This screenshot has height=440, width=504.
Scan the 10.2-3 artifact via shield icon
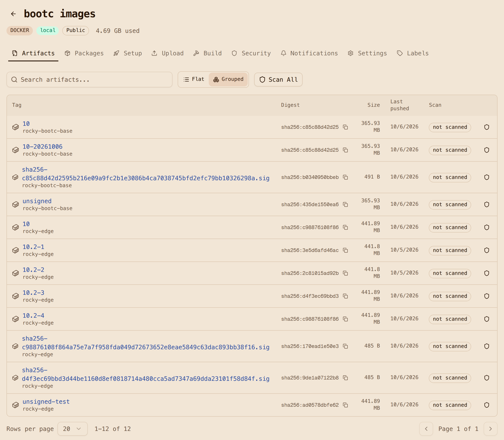coord(486,296)
